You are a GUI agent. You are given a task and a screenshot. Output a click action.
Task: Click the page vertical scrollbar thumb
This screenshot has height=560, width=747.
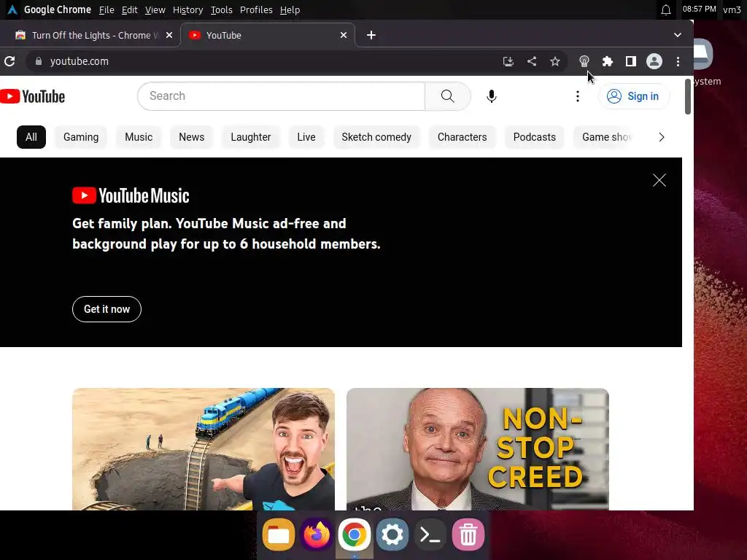[x=687, y=97]
